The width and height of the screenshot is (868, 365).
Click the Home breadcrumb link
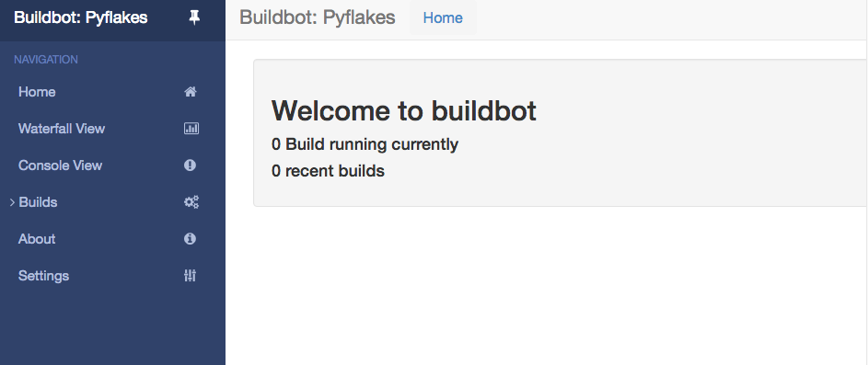coord(443,18)
